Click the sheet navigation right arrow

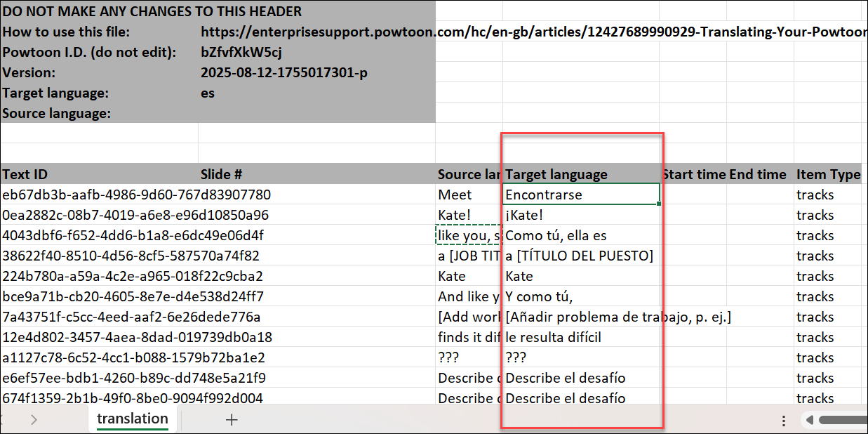(34, 419)
